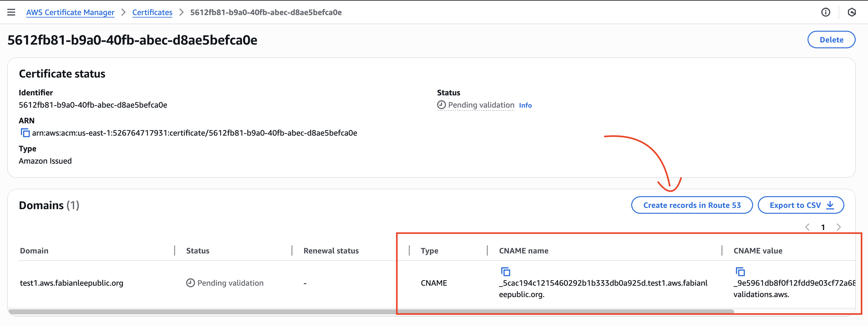868x326 pixels.
Task: Go to previous page of domains
Action: click(x=807, y=227)
